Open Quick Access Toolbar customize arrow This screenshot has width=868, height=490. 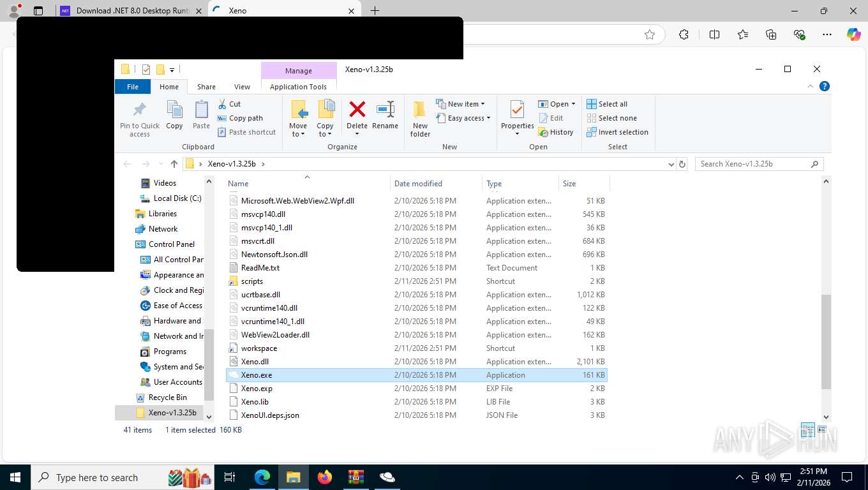coord(172,70)
